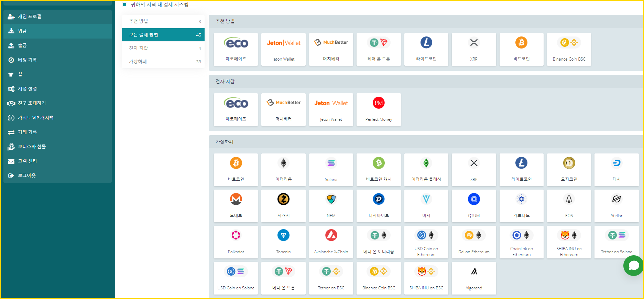
Task: Select the Ethereum Classic tile
Action: (x=426, y=170)
